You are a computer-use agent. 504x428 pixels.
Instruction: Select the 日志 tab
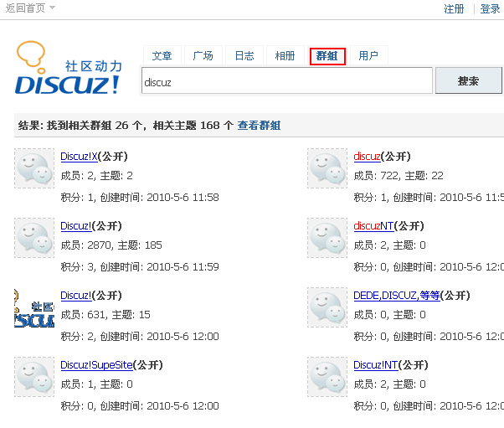244,56
